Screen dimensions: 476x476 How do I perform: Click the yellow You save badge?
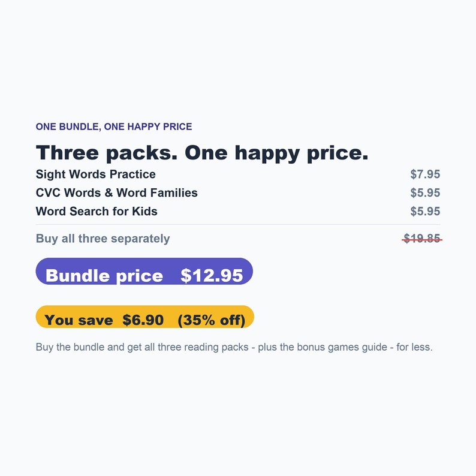click(x=145, y=317)
